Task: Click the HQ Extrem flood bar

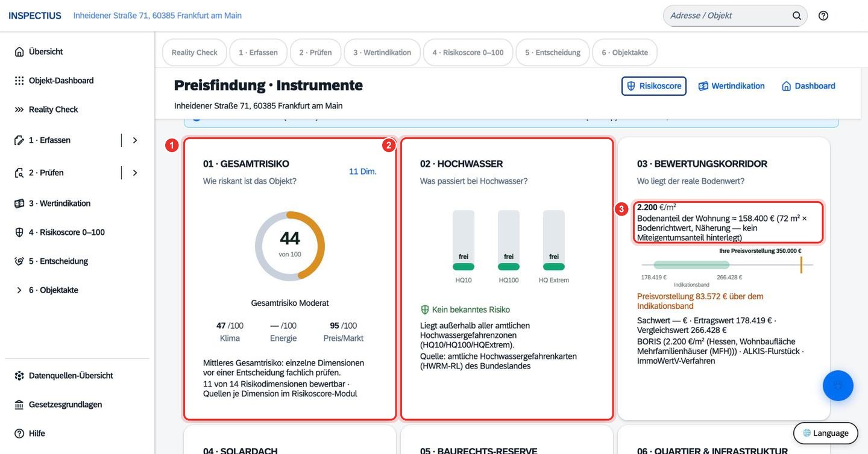Action: click(554, 240)
